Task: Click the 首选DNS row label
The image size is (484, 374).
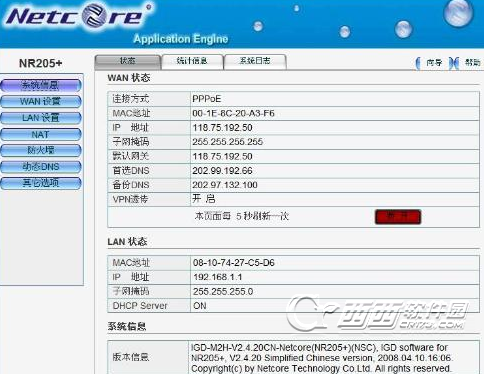Action: [131, 171]
